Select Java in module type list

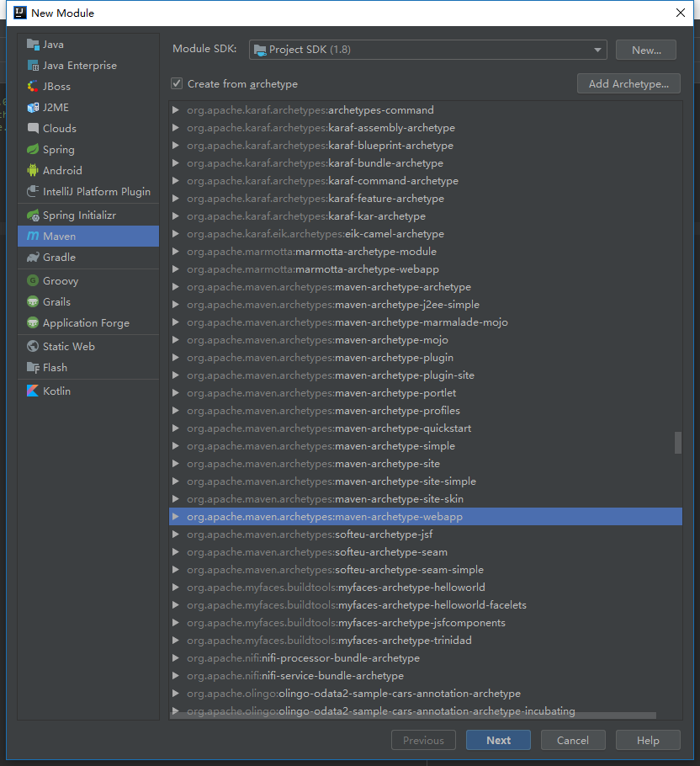tap(88, 45)
